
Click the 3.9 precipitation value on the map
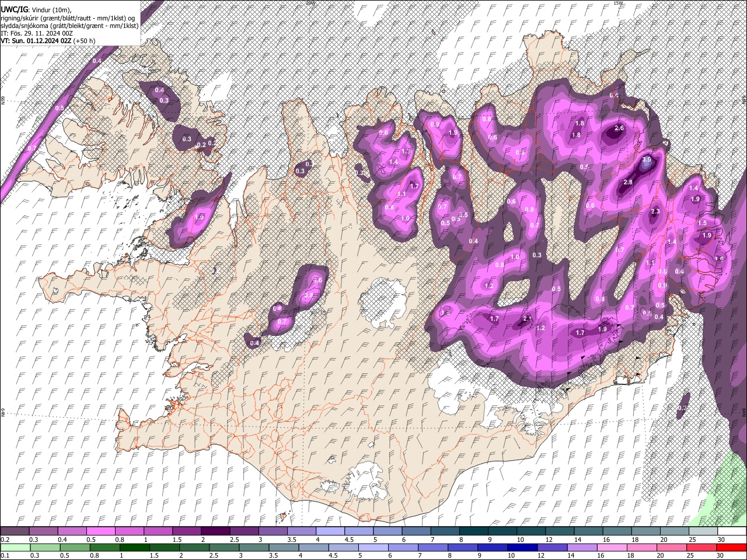coord(647,159)
